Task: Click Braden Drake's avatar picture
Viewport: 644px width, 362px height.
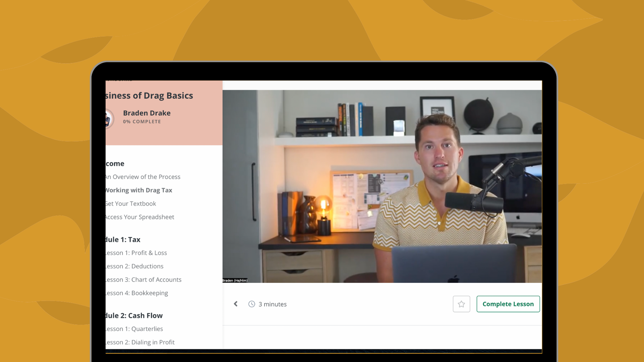Action: [x=109, y=119]
